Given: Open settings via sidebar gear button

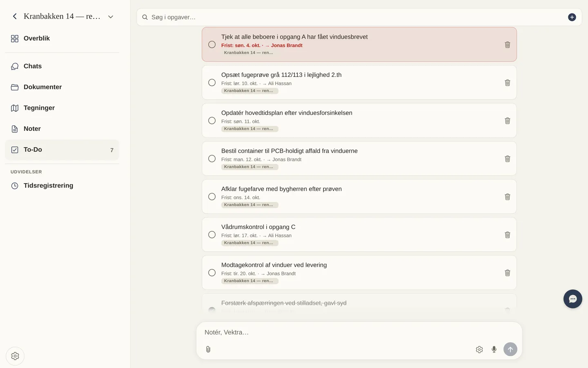Looking at the screenshot, I should coord(15,356).
